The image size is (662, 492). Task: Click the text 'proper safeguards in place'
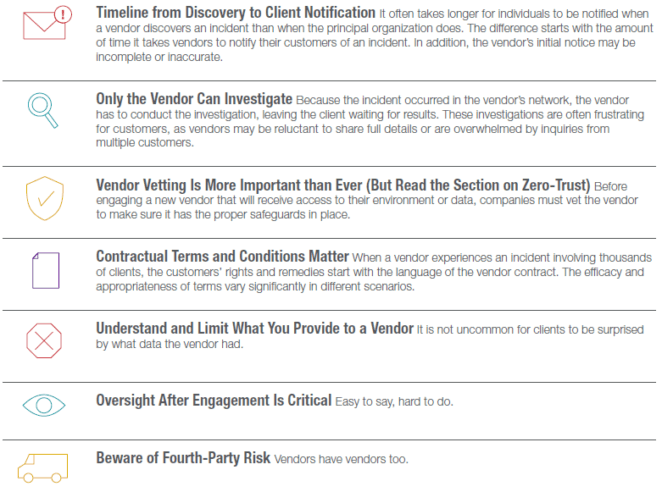pos(282,215)
